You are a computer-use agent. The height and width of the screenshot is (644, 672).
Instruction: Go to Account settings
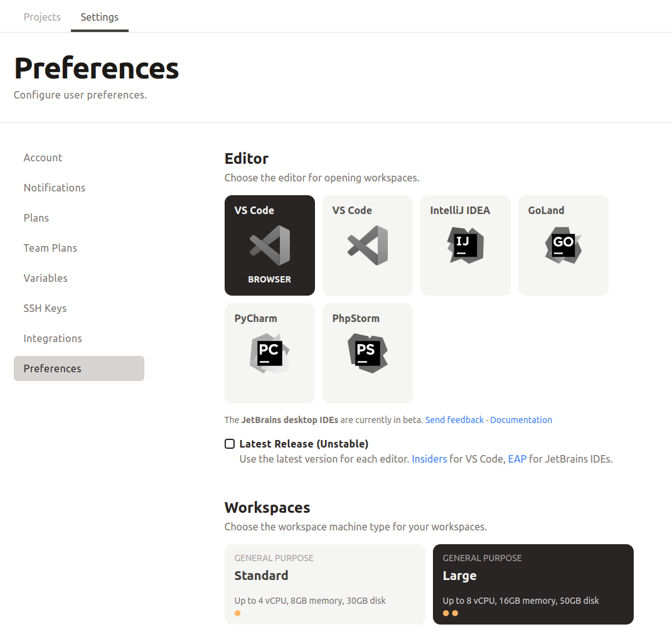point(43,158)
